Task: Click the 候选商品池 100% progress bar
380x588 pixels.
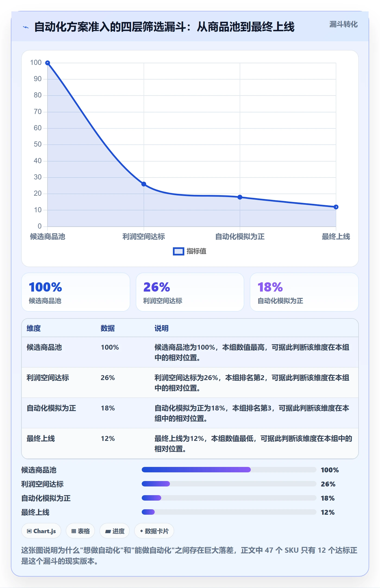Action: [x=229, y=470]
